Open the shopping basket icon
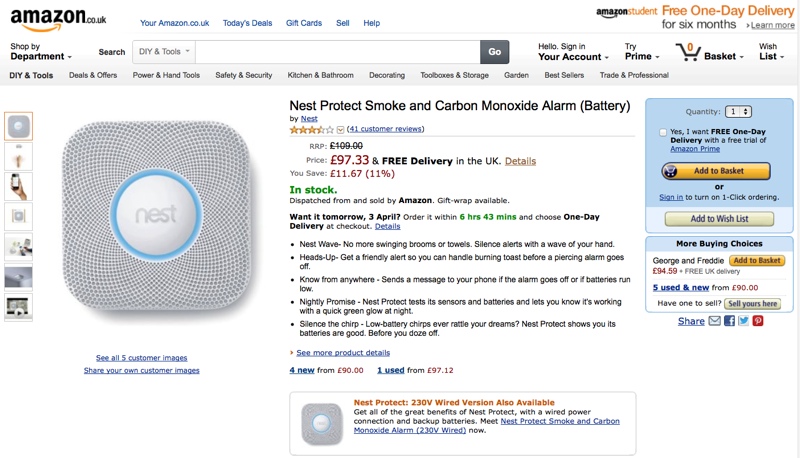Image resolution: width=800 pixels, height=458 pixels. click(688, 52)
